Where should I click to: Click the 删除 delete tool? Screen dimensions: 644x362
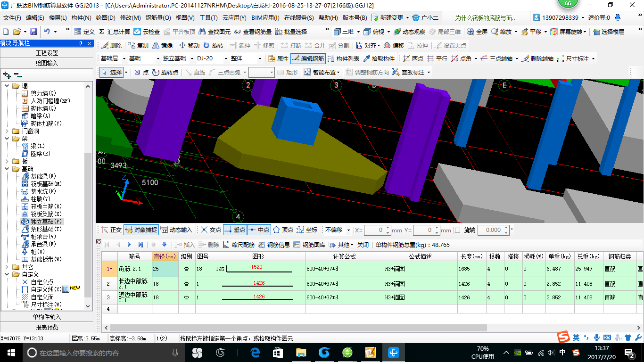point(111,46)
